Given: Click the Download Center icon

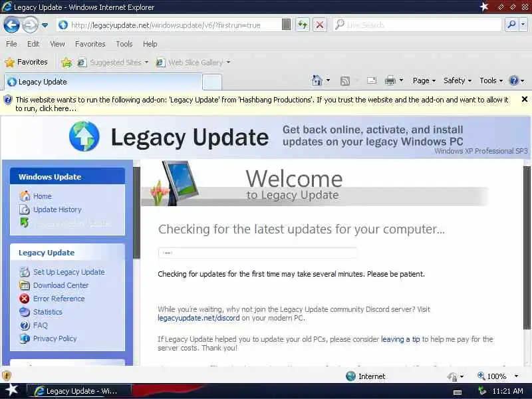Looking at the screenshot, I should pos(25,285).
